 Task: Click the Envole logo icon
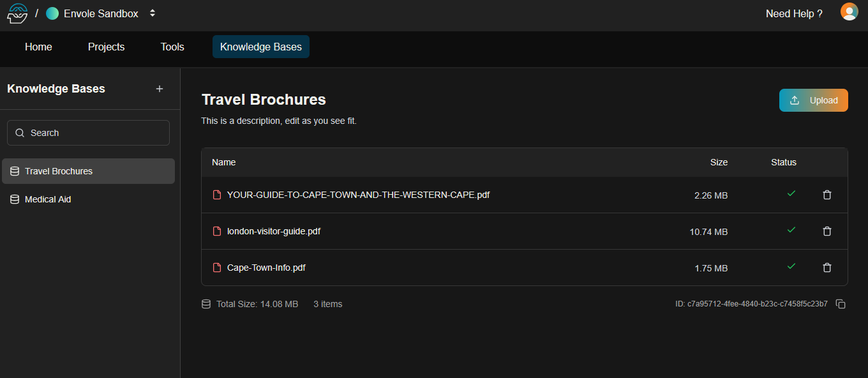point(17,13)
